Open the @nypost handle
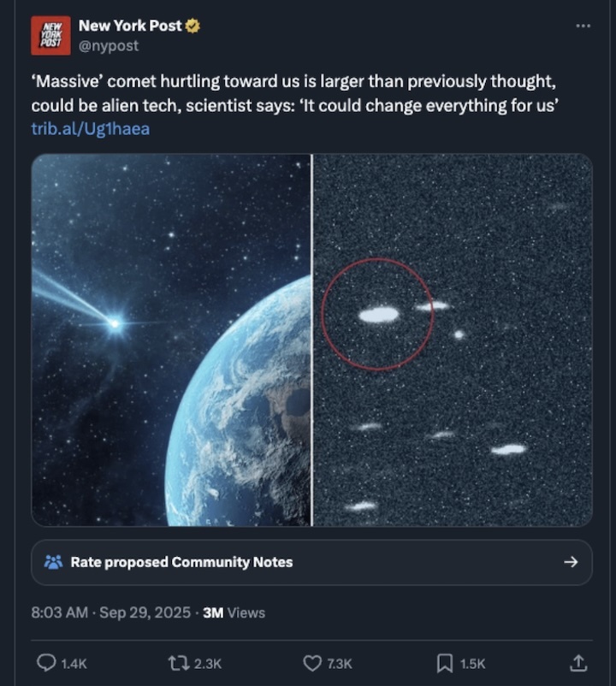Image resolution: width=616 pixels, height=686 pixels. tap(108, 45)
